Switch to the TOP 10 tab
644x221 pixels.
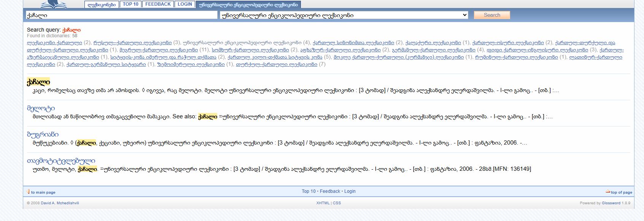131,4
